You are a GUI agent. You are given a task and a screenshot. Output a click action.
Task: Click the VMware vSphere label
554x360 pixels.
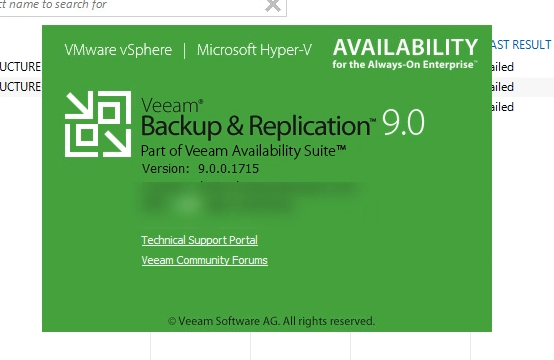click(x=118, y=50)
